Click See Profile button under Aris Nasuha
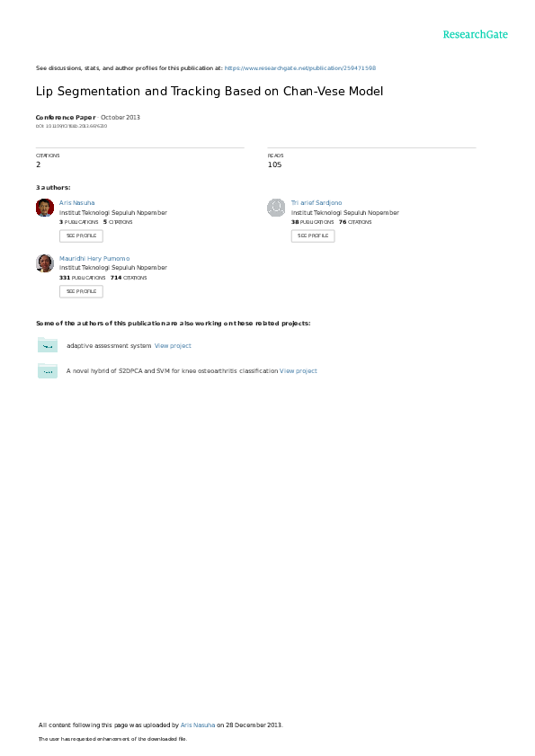This screenshot has width=535, height=756. pos(81,236)
